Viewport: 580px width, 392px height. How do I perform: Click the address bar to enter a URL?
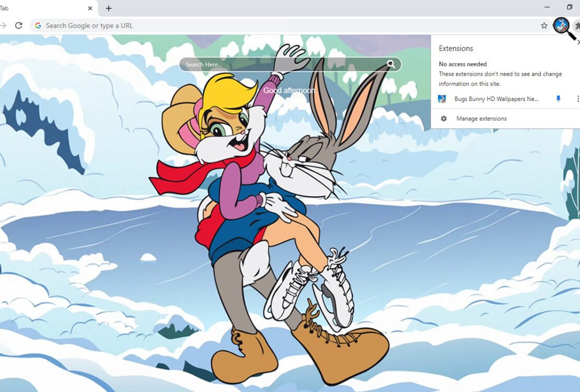[261, 26]
